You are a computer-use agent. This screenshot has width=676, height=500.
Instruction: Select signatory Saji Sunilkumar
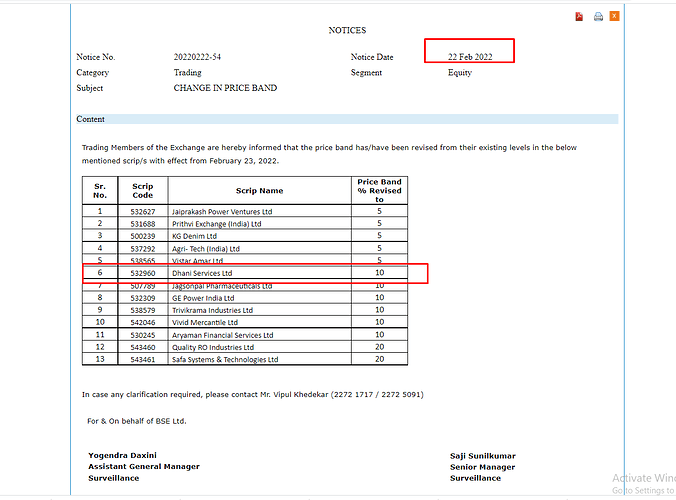pos(483,456)
